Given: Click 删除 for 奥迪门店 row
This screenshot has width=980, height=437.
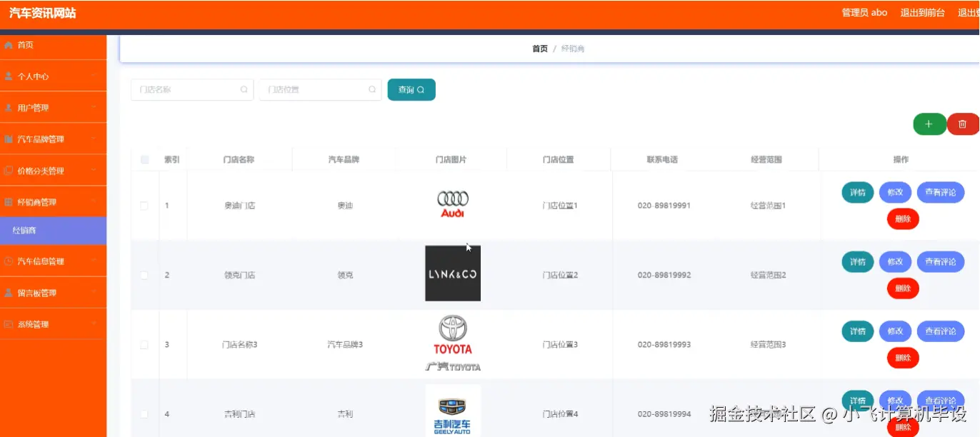Looking at the screenshot, I should (x=903, y=219).
